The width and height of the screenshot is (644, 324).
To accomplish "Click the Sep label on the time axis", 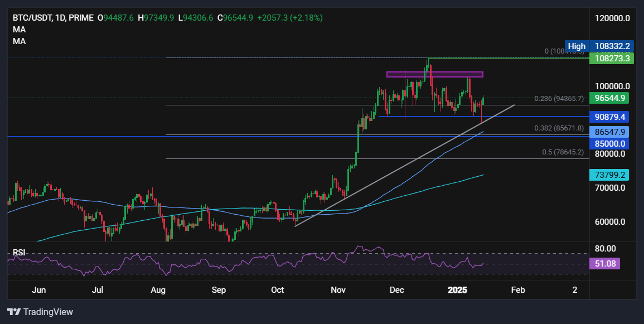I will pos(219,290).
